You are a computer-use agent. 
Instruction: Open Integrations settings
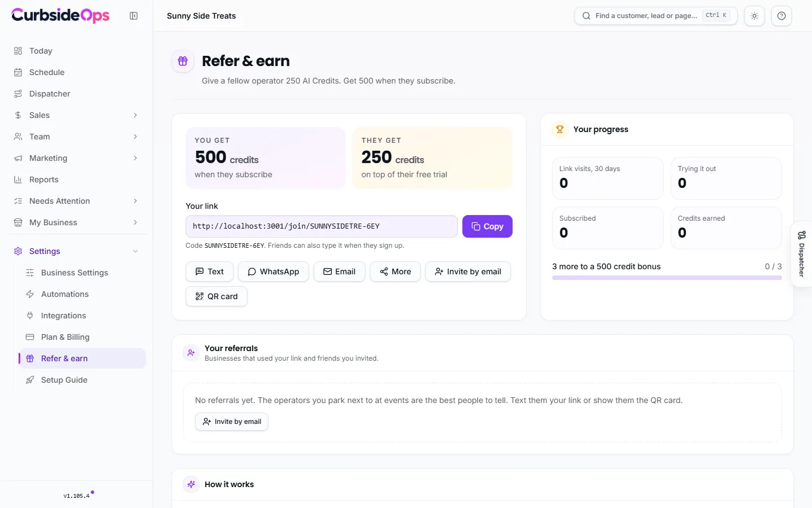click(x=82, y=316)
